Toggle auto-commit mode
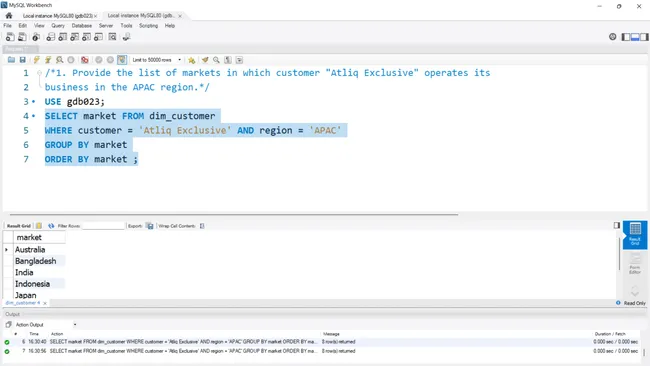This screenshot has width=650, height=366. tap(122, 60)
